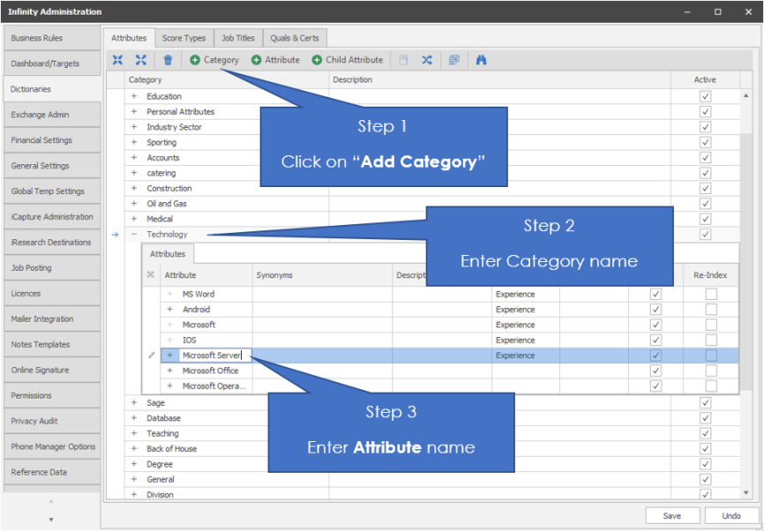Click the add Attribute toolbar button

(x=275, y=60)
